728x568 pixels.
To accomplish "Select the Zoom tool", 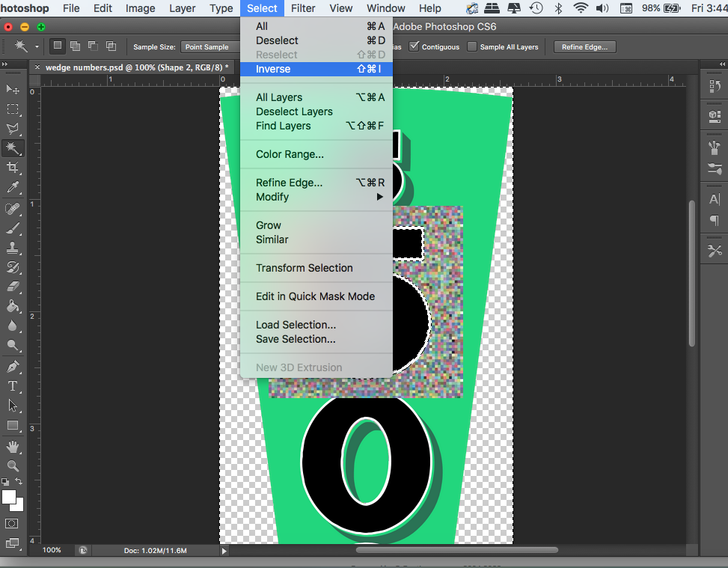I will click(13, 465).
